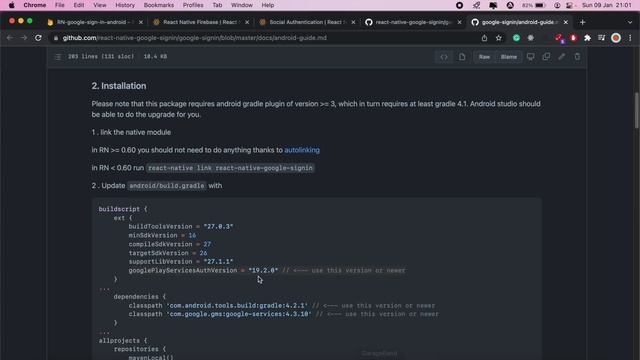This screenshot has width=640, height=360.
Task: Click the 'com.android.tools.build:gradle:4.2.1' string
Action: 237,305
